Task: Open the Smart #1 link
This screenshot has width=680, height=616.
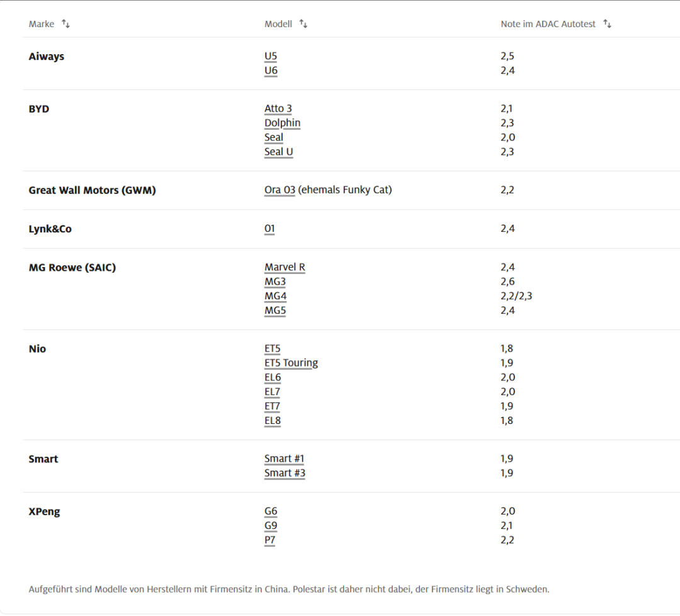Action: (x=284, y=459)
